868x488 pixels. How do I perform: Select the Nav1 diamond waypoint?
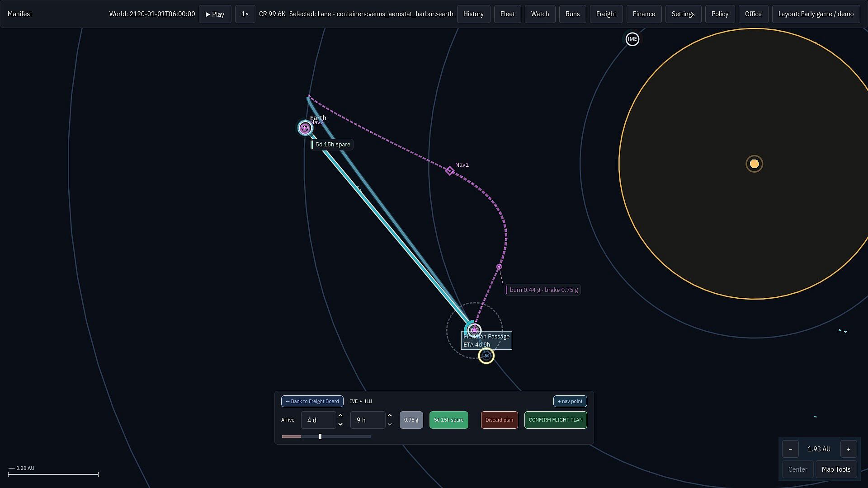(x=449, y=171)
